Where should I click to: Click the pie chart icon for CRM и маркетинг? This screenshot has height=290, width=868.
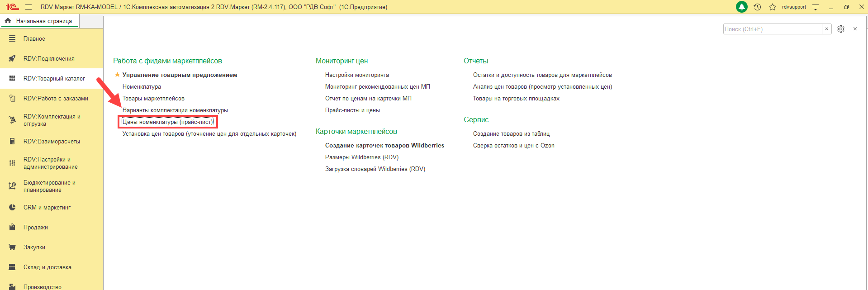pos(12,208)
